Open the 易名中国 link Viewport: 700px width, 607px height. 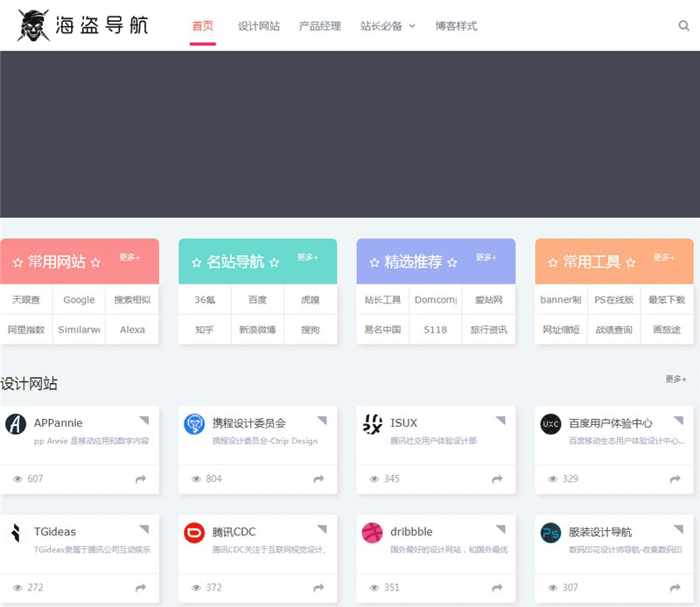tap(382, 330)
